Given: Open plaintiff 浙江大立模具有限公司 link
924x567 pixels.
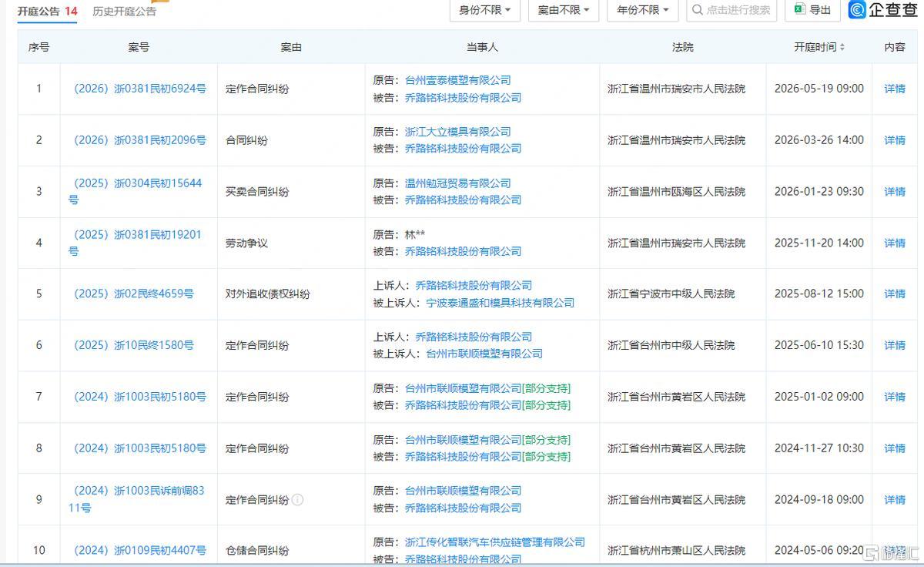Looking at the screenshot, I should pos(458,132).
